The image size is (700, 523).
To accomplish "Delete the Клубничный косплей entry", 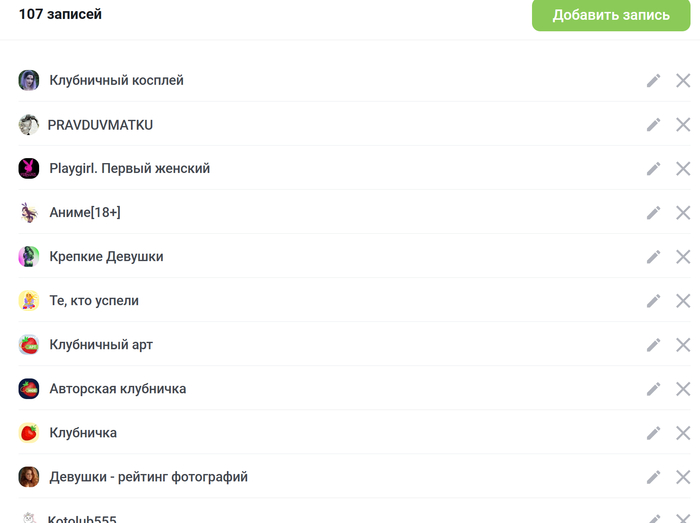I will [x=683, y=81].
